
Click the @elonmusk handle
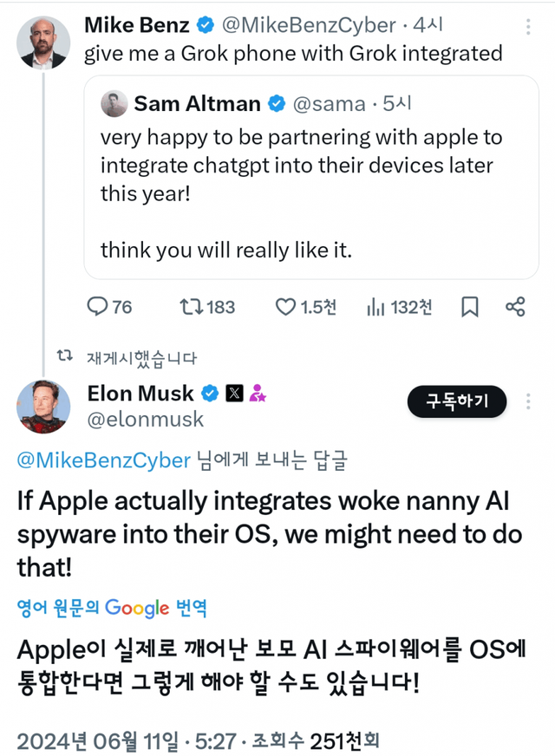click(x=146, y=420)
